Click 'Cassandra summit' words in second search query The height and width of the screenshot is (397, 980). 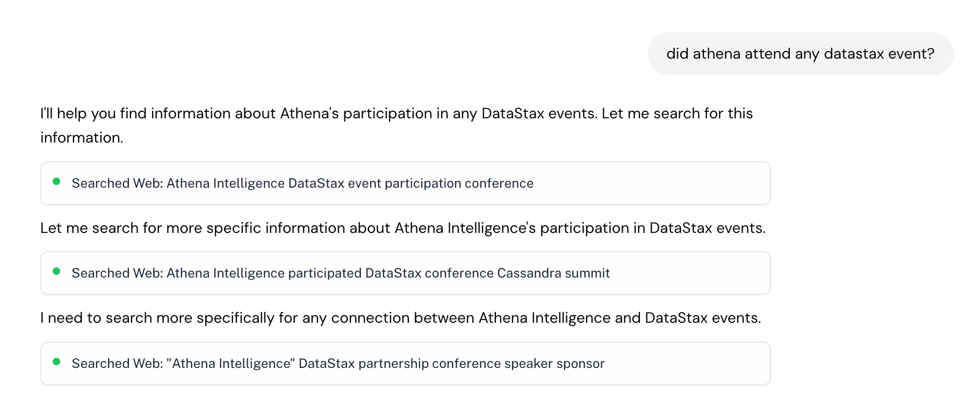[553, 273]
